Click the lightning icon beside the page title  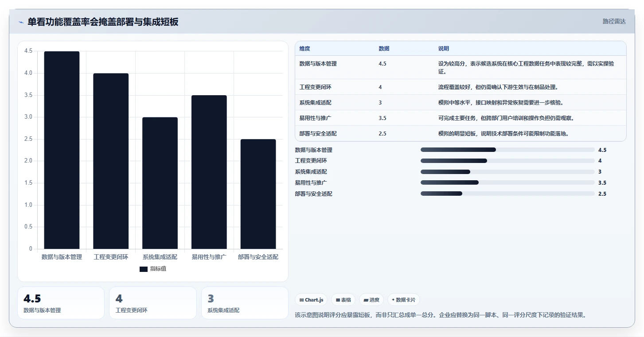point(21,22)
